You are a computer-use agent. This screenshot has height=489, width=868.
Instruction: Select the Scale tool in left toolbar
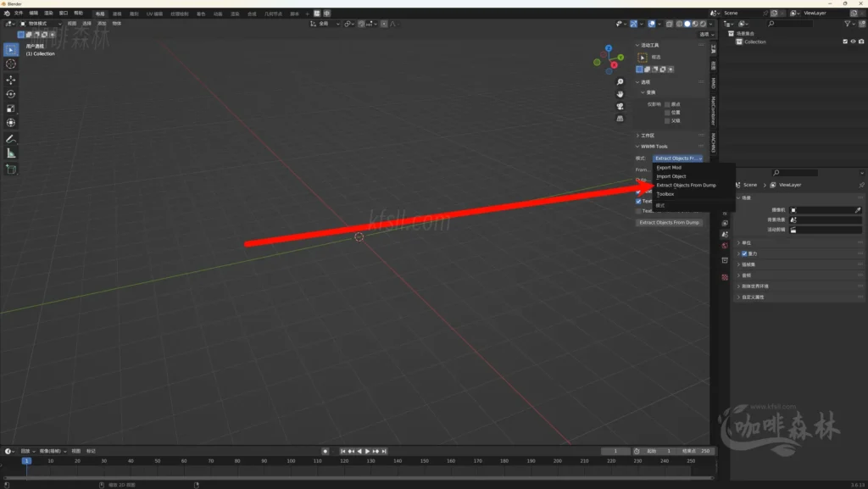click(11, 108)
